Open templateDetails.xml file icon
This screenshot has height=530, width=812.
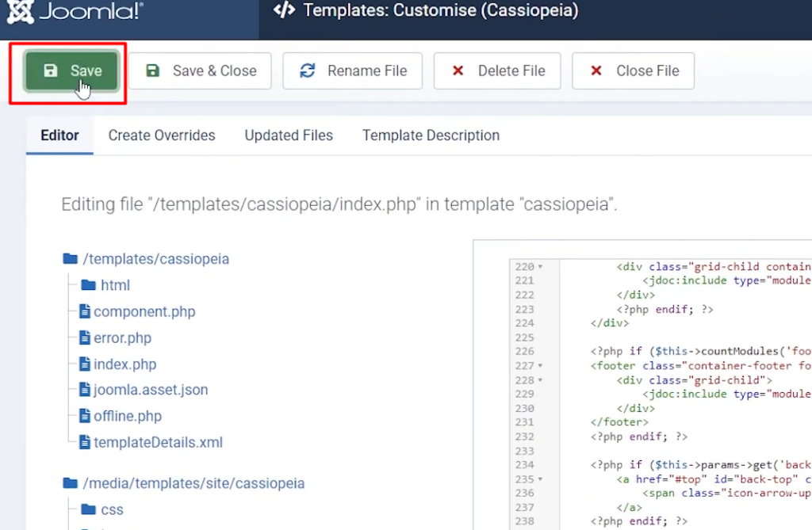click(86, 442)
